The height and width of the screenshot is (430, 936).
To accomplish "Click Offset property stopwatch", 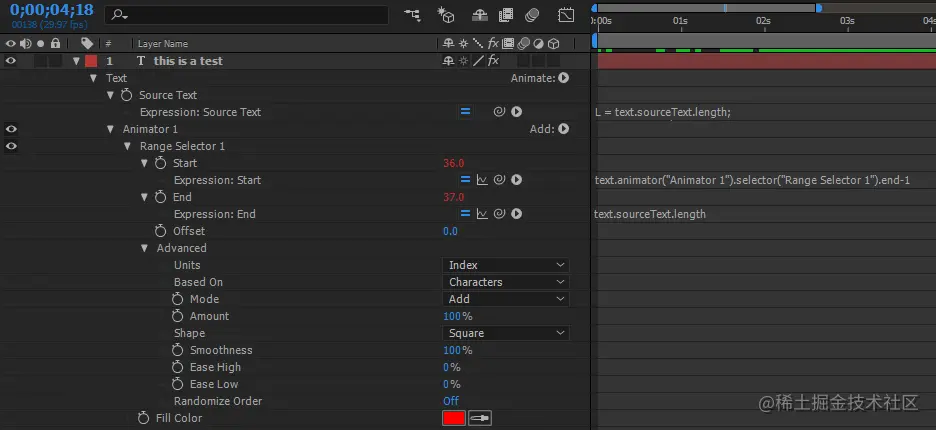I will pos(161,231).
